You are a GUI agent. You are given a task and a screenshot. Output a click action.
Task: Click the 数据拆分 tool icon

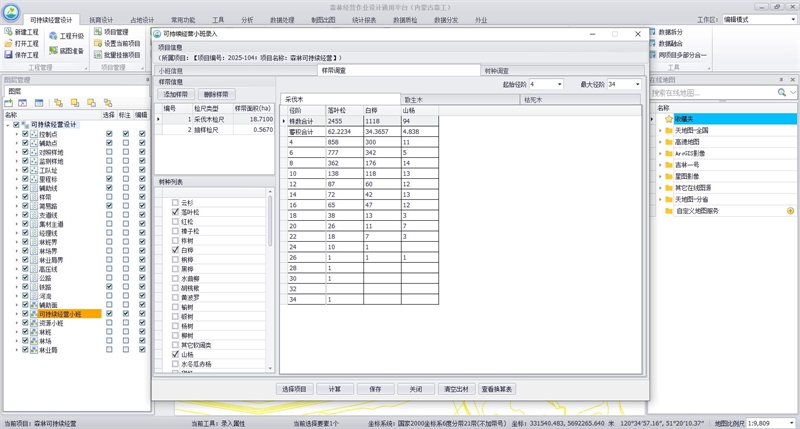coord(652,33)
